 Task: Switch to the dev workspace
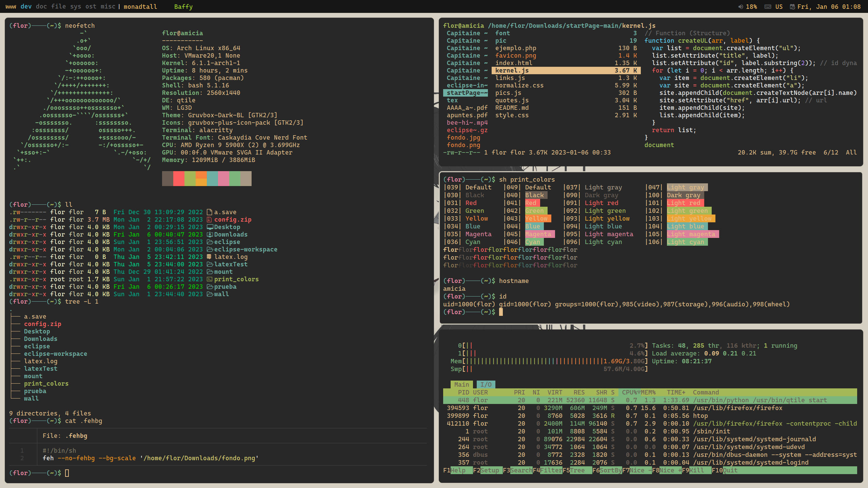point(26,6)
